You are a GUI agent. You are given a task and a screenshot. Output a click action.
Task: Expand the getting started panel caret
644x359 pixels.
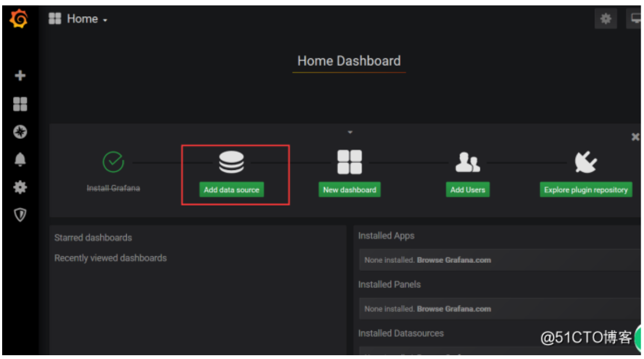[350, 132]
